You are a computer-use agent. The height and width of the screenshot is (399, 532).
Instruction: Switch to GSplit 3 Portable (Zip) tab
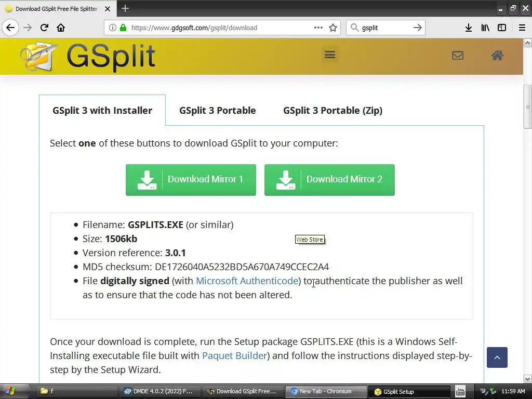tap(333, 110)
